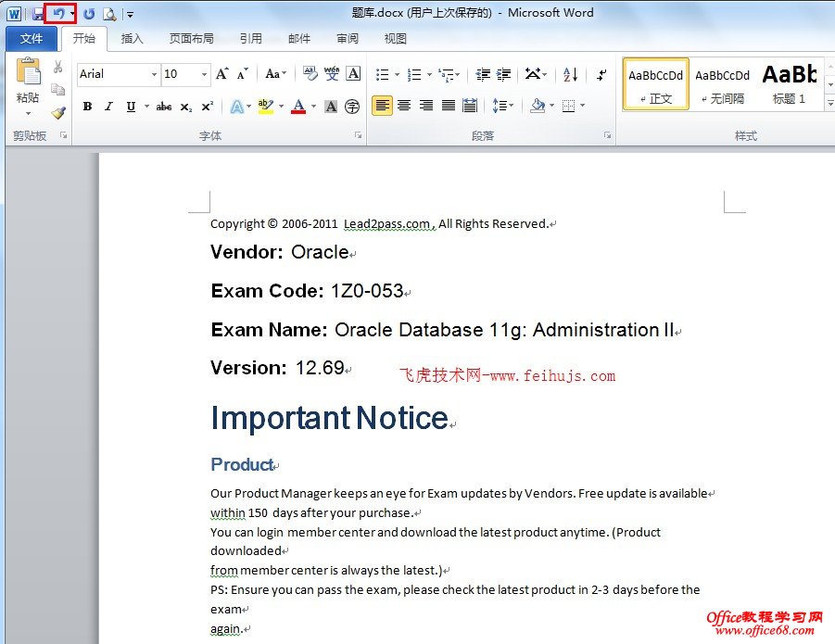Open the font color dropdown arrow
The image size is (835, 644).
pos(313,107)
